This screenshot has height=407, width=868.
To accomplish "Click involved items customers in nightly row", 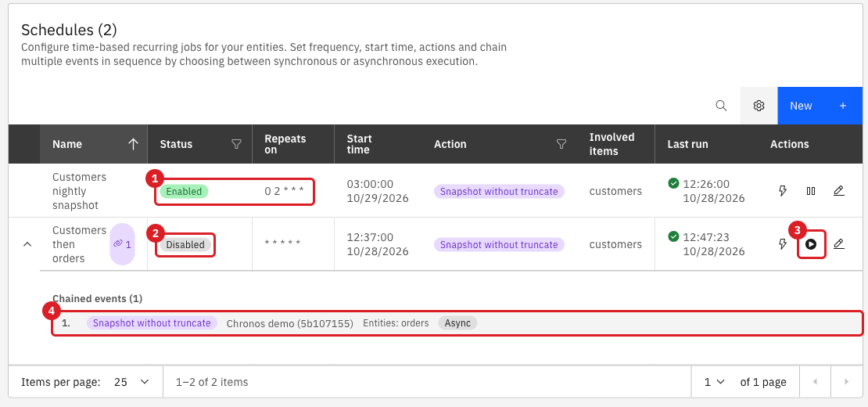I will pyautogui.click(x=615, y=191).
